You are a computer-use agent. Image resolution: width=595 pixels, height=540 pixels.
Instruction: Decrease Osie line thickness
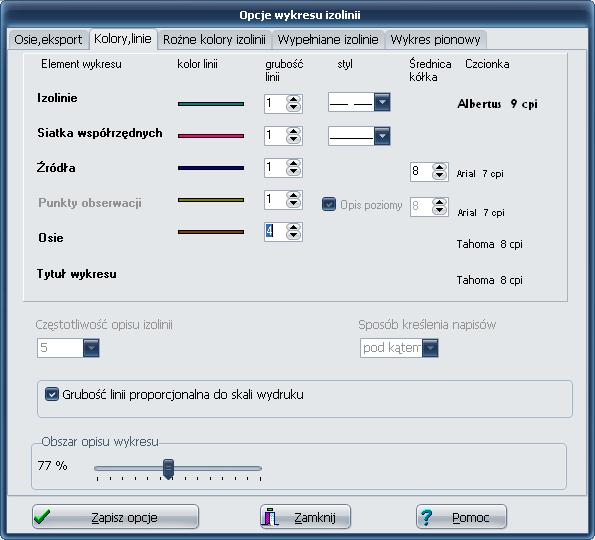click(293, 235)
